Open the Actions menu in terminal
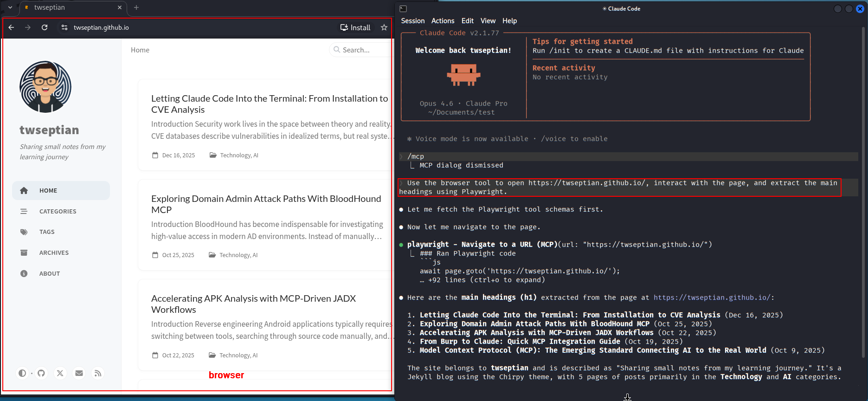Viewport: 868px width, 401px height. tap(443, 21)
